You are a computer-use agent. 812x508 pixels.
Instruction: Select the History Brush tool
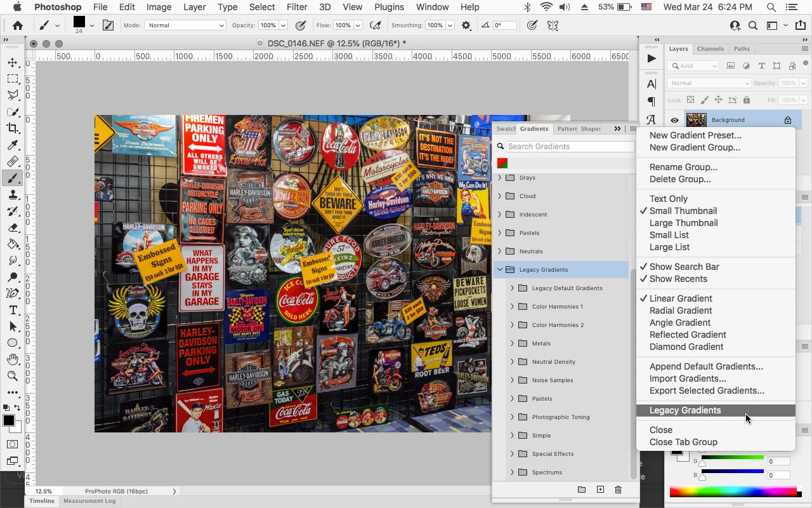13,211
